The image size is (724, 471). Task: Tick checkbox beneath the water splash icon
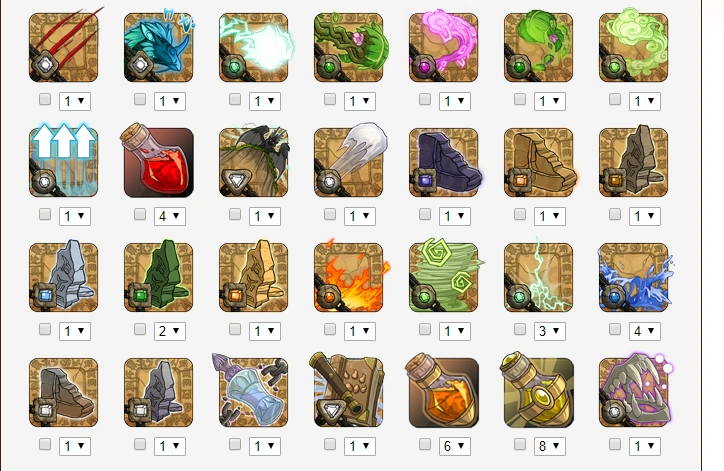[615, 329]
